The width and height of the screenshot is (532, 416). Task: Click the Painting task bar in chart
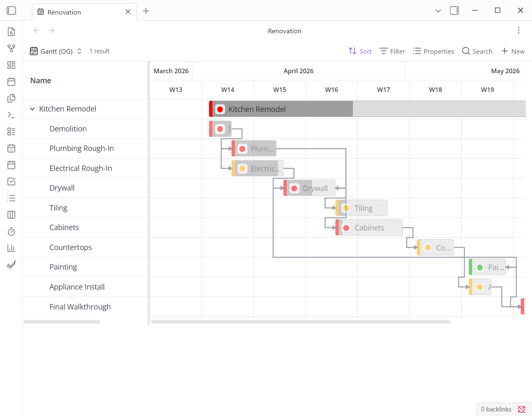point(487,267)
